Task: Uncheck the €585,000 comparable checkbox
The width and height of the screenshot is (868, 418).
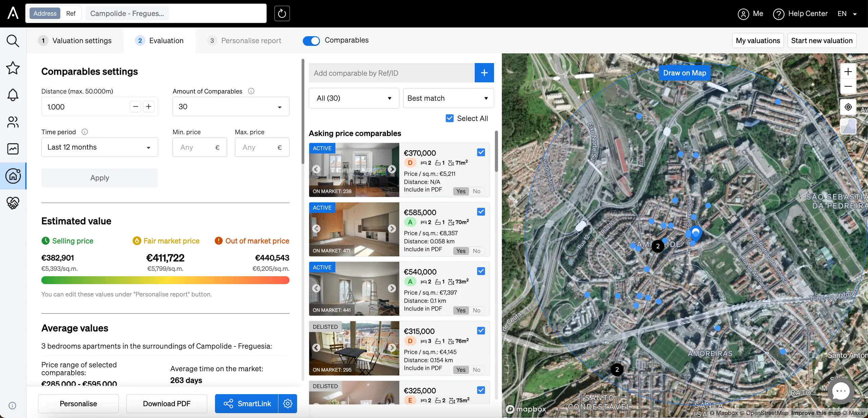Action: pyautogui.click(x=481, y=212)
